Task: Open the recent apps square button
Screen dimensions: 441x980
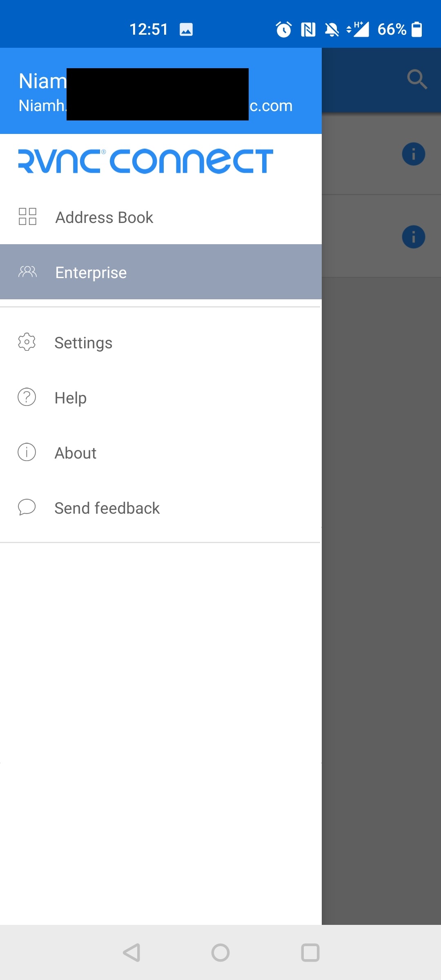Action: [x=310, y=953]
